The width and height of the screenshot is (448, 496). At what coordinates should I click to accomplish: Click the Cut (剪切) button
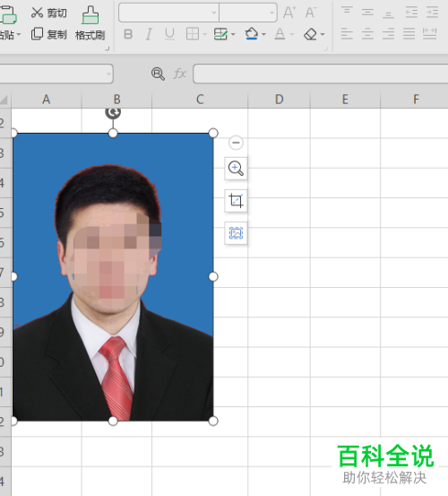tap(49, 13)
